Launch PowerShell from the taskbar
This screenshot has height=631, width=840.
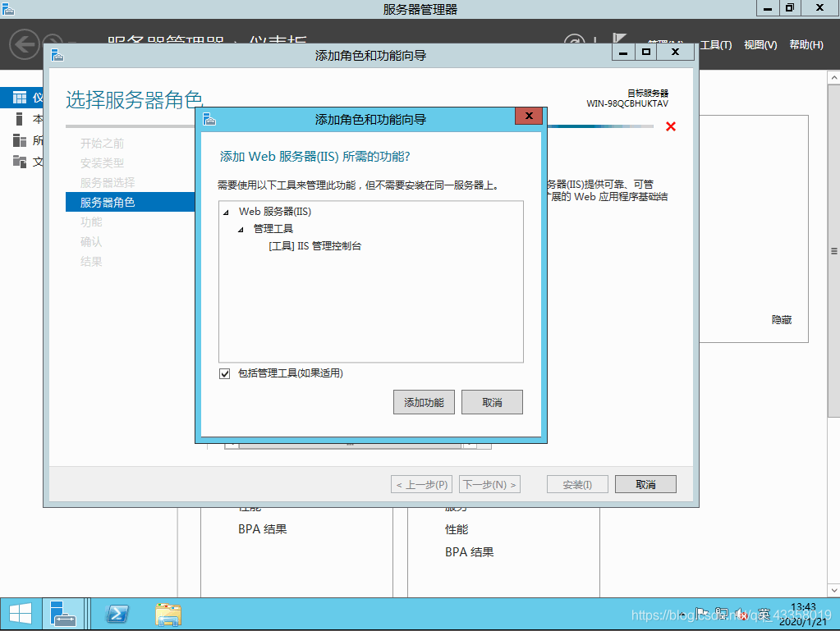(117, 614)
